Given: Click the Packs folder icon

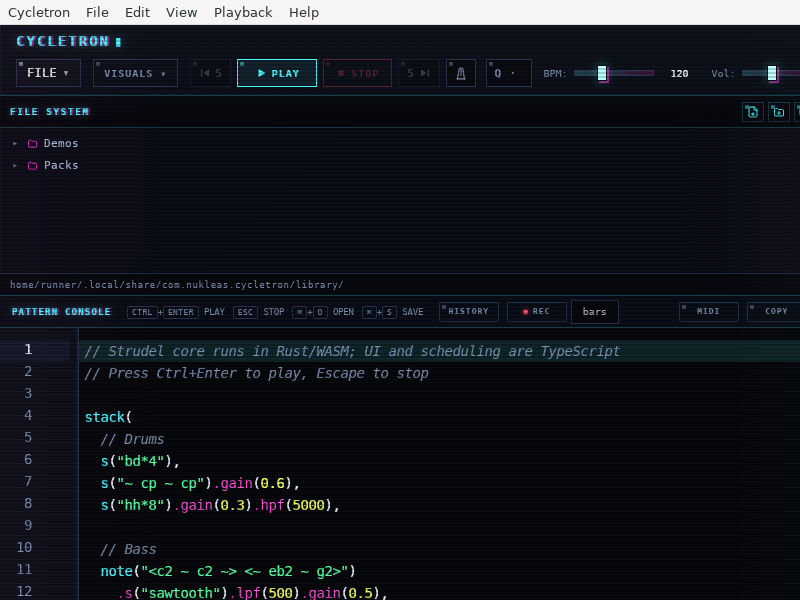Looking at the screenshot, I should click(x=32, y=165).
